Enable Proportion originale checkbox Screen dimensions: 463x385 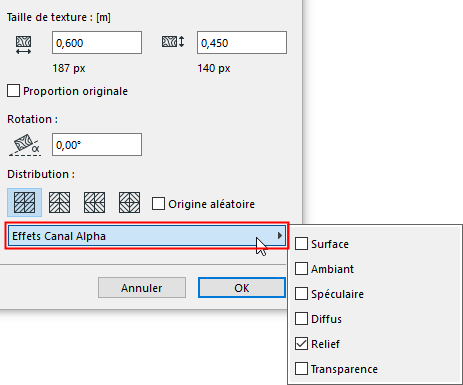click(x=13, y=91)
